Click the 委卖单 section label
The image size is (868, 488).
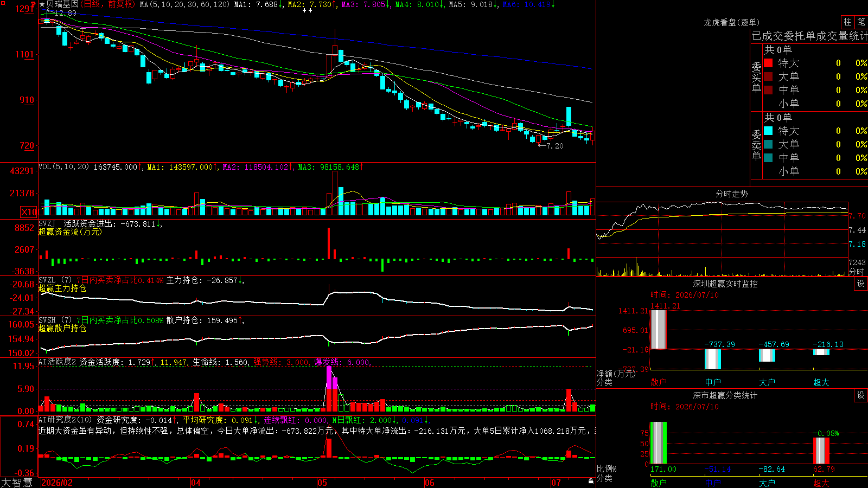tap(756, 145)
